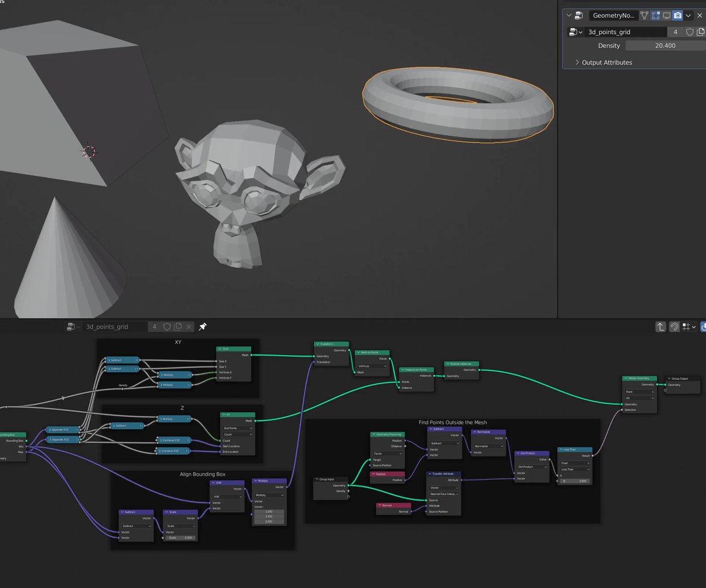Select the Group Output node header
This screenshot has height=588, width=706.
click(x=683, y=379)
